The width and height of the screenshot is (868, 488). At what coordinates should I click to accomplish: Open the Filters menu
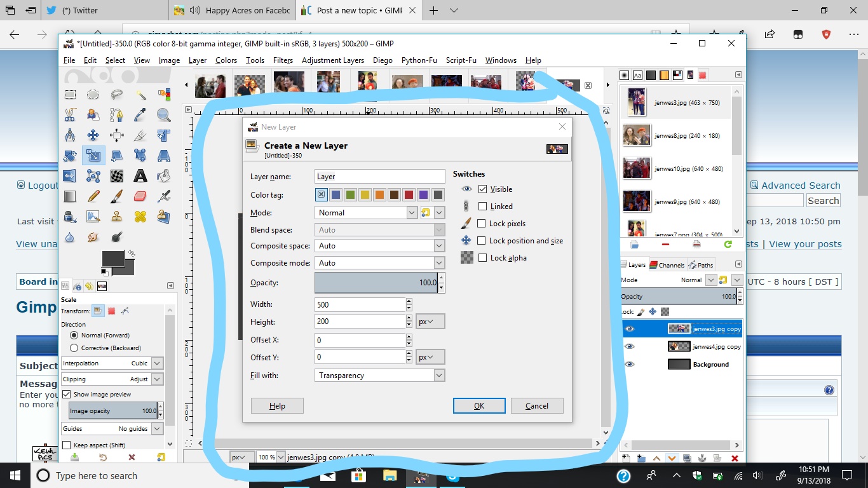[x=283, y=60]
